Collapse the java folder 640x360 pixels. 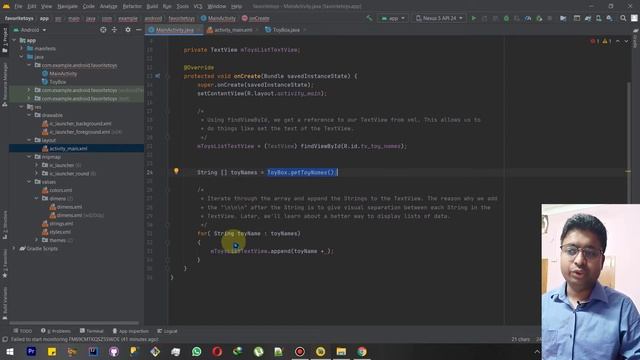22,57
